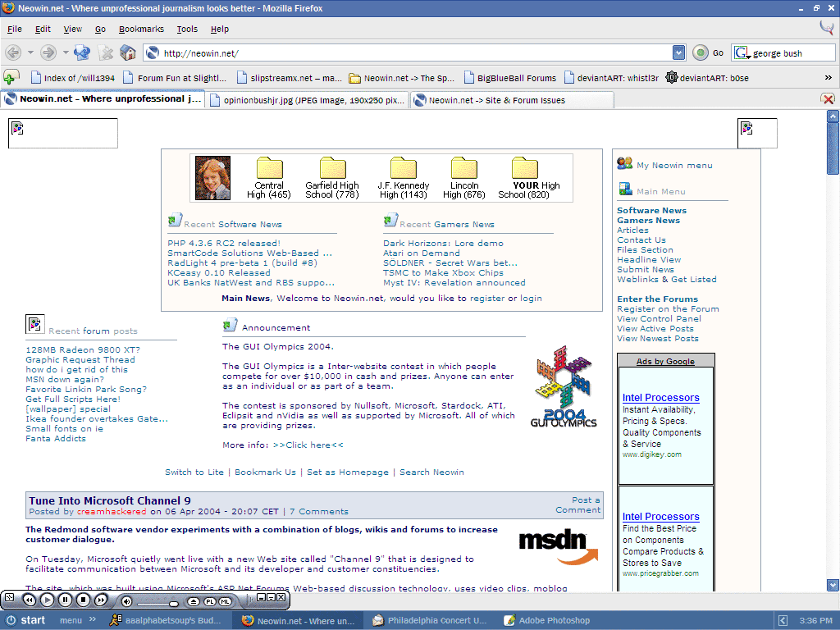
Task: Show more bookmarks with the chevron
Action: point(828,78)
